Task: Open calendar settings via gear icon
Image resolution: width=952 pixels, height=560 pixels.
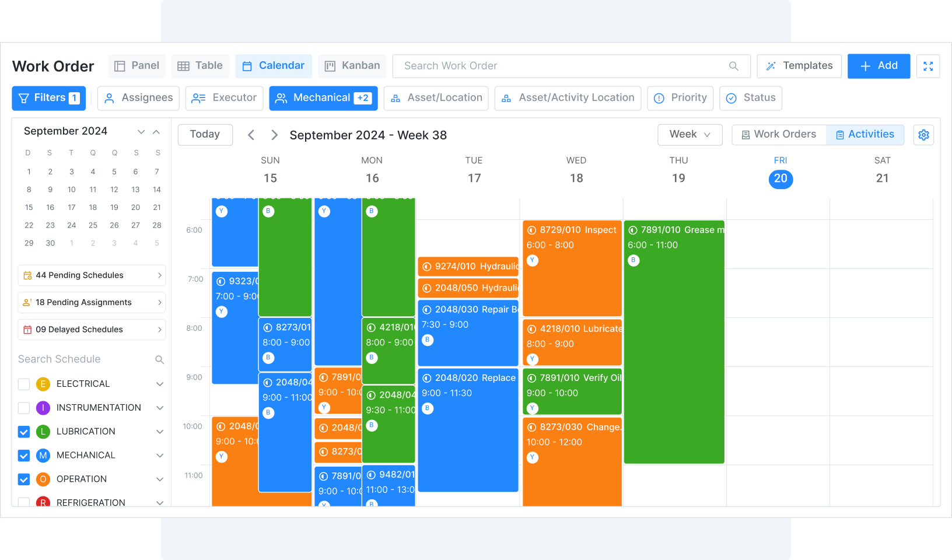Action: click(923, 135)
